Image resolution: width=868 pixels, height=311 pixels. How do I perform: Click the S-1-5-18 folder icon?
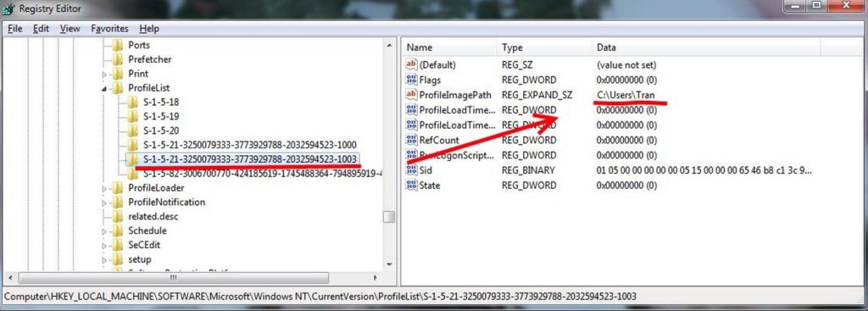132,102
